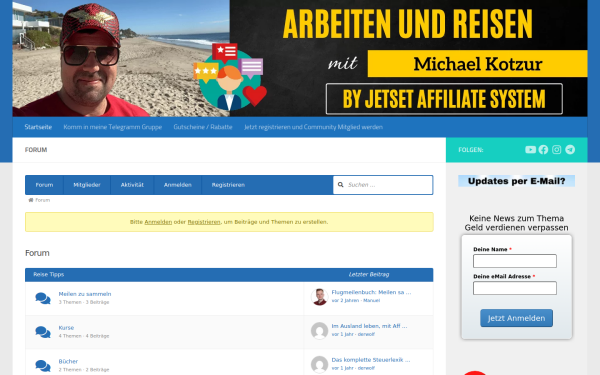The width and height of the screenshot is (600, 375).
Task: Click the '4 Themen · 4 Beiträge' text
Action: 84,336
